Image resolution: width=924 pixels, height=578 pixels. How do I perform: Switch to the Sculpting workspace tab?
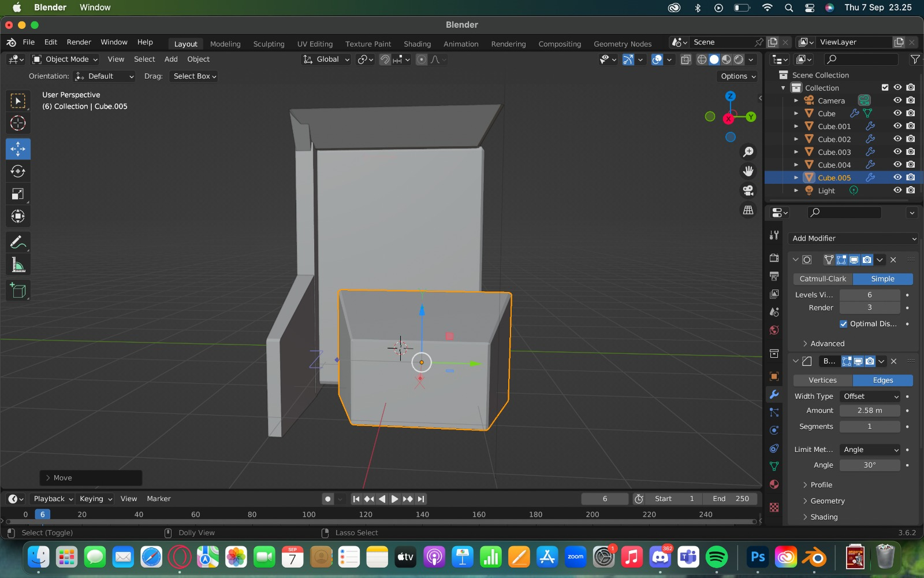pos(269,44)
